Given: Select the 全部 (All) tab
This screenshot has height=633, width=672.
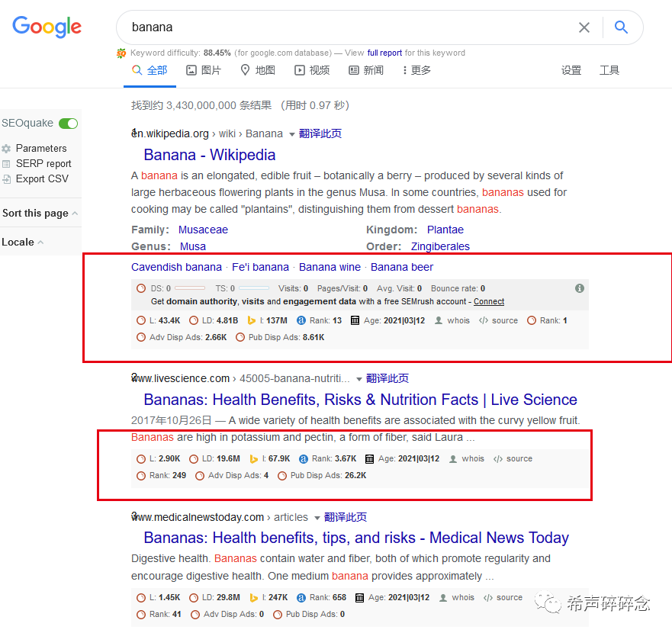Looking at the screenshot, I should 150,70.
